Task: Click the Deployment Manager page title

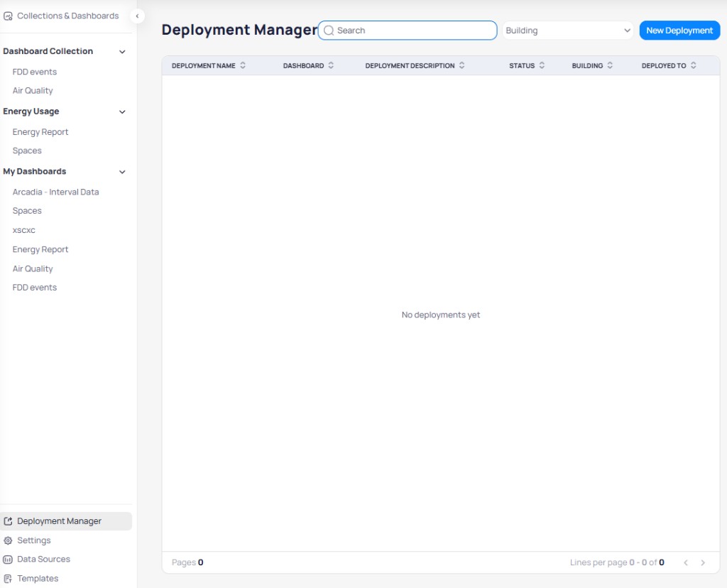Action: [239, 30]
